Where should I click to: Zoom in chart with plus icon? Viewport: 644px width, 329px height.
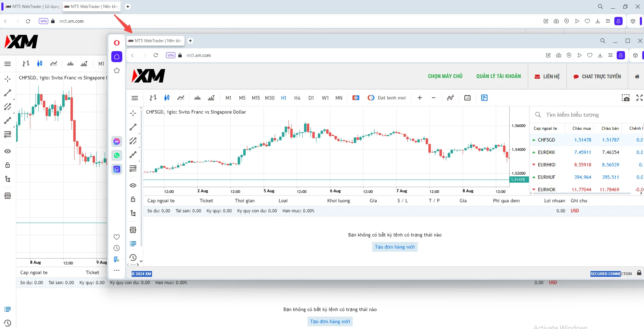(420, 98)
